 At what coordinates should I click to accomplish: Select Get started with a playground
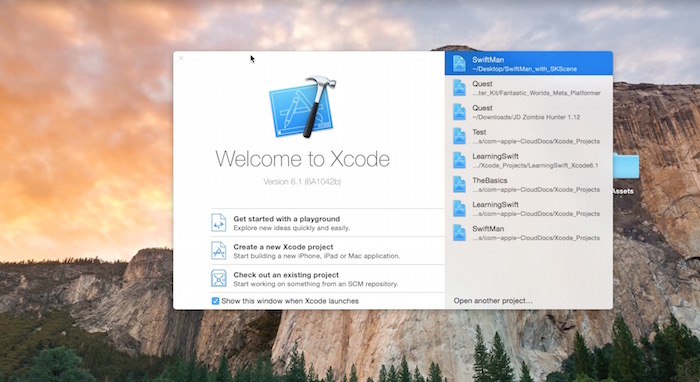pyautogui.click(x=328, y=223)
